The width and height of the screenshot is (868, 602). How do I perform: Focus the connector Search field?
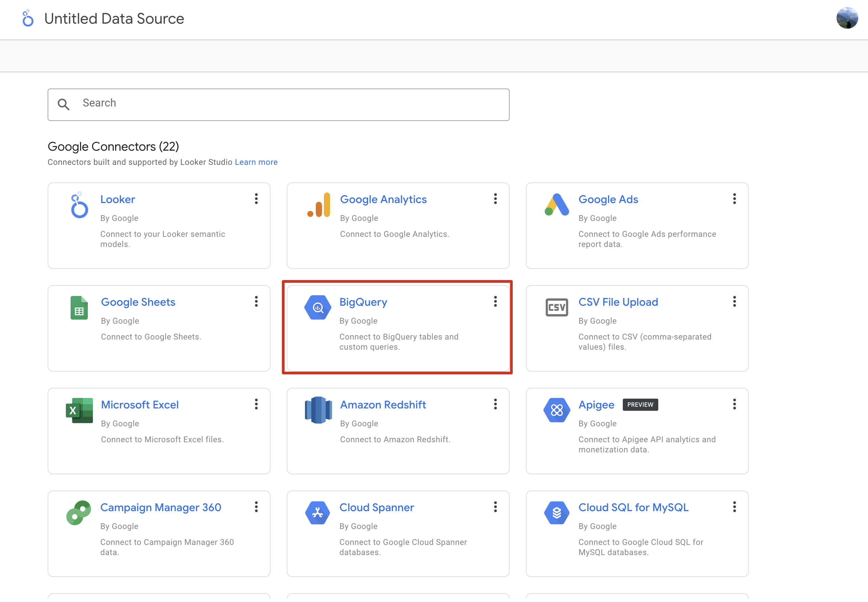pos(278,104)
